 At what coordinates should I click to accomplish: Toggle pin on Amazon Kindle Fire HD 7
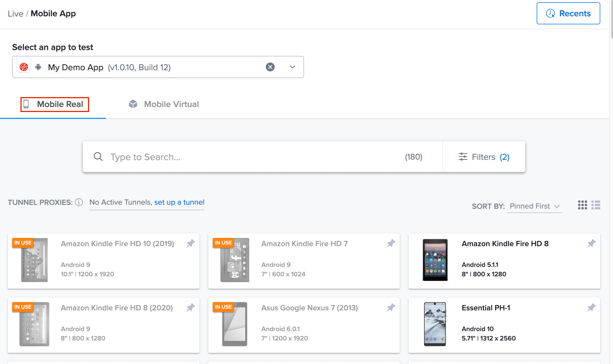click(391, 243)
